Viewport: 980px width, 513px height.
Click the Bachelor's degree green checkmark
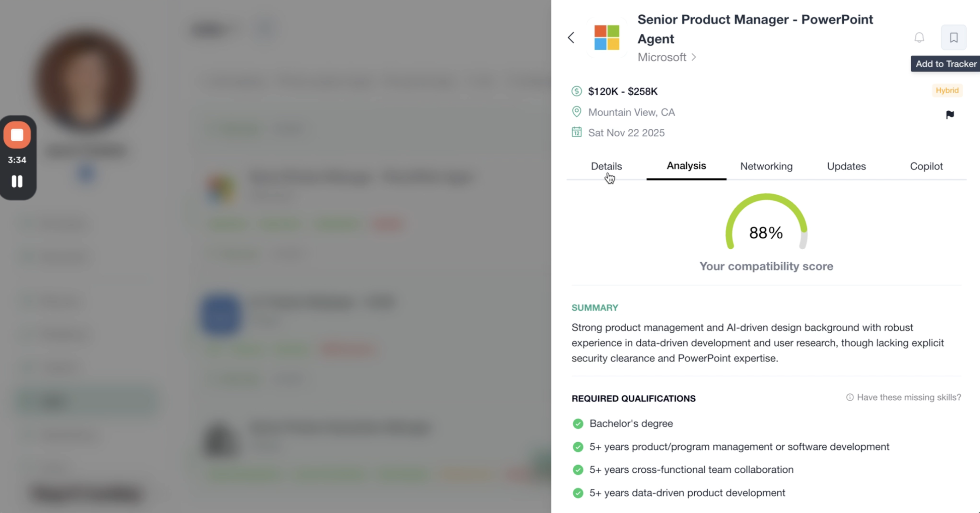click(x=577, y=424)
